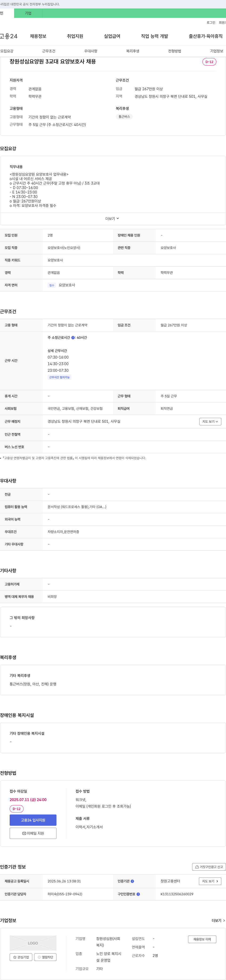Click the job title 창원성심요양원 3교대 요양보호사 채용

(x=52, y=62)
